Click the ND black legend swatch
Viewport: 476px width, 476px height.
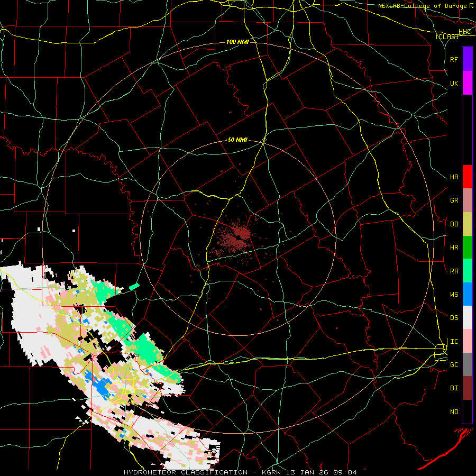point(467,411)
